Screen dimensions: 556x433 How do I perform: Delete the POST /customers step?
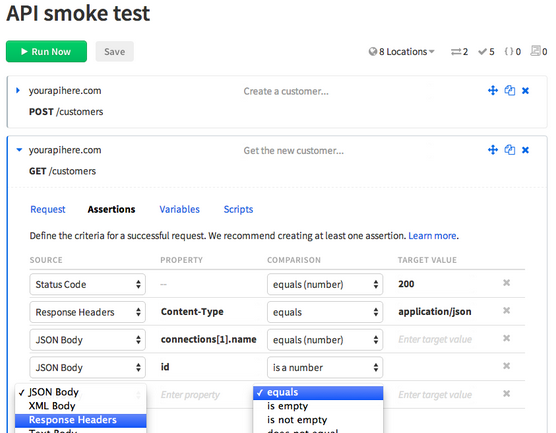click(x=526, y=91)
